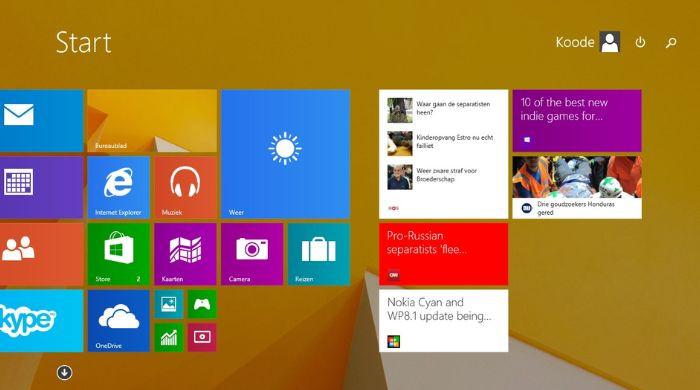
Task: Open the OneDrive tile
Action: tap(119, 321)
